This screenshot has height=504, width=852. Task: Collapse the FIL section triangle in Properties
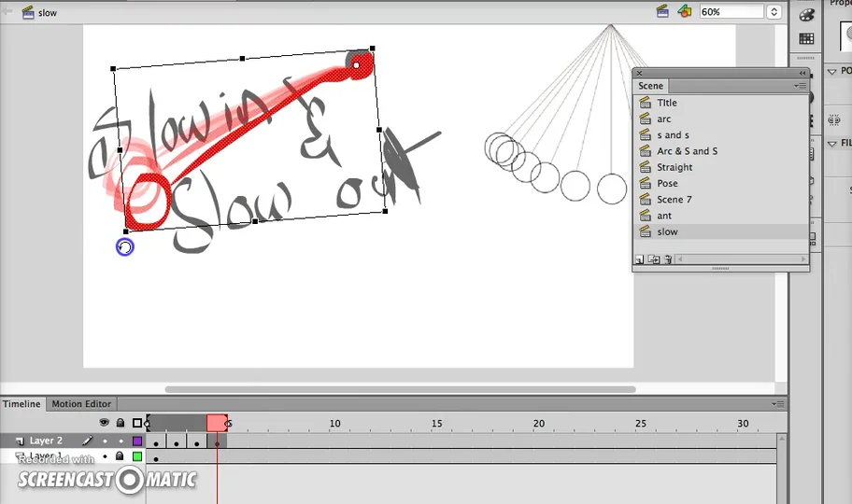(x=831, y=144)
